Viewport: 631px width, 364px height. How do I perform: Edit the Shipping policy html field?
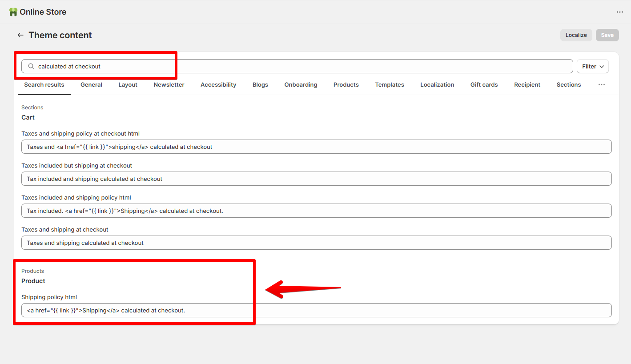pos(316,310)
